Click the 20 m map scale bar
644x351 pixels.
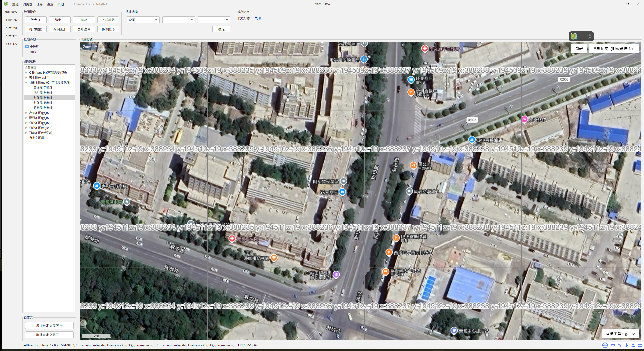click(97, 336)
